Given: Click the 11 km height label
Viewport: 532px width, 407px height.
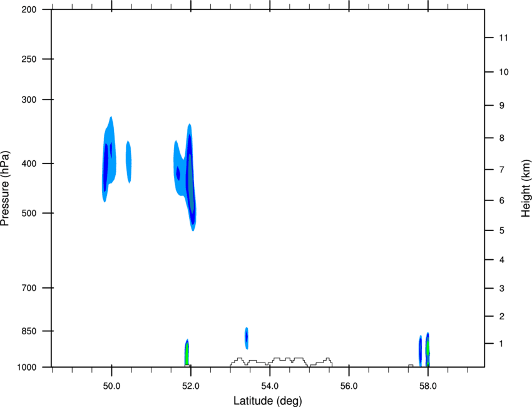Looking at the screenshot, I should (503, 38).
